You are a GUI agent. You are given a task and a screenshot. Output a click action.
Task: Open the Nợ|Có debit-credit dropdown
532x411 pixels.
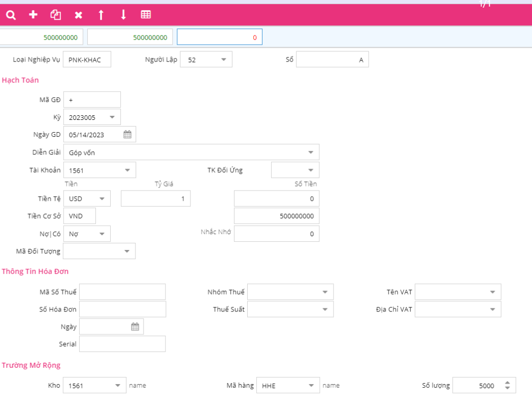(102, 234)
